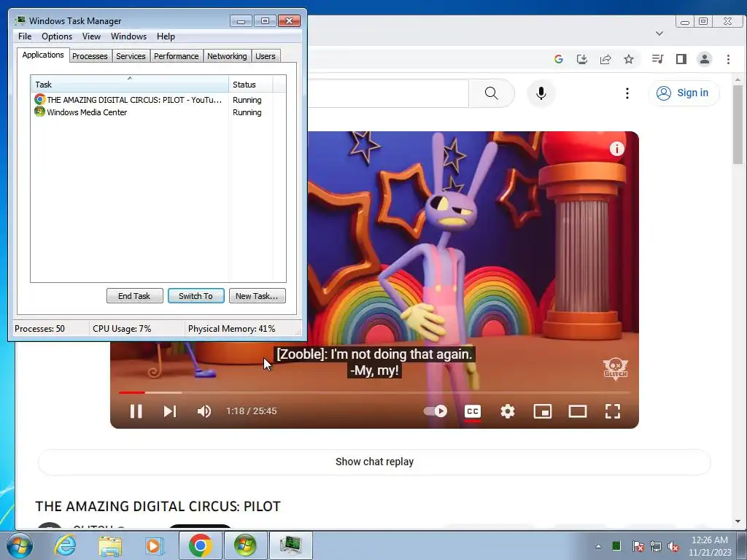Open Chrome three-dot menu
The image size is (747, 560).
[x=728, y=59]
